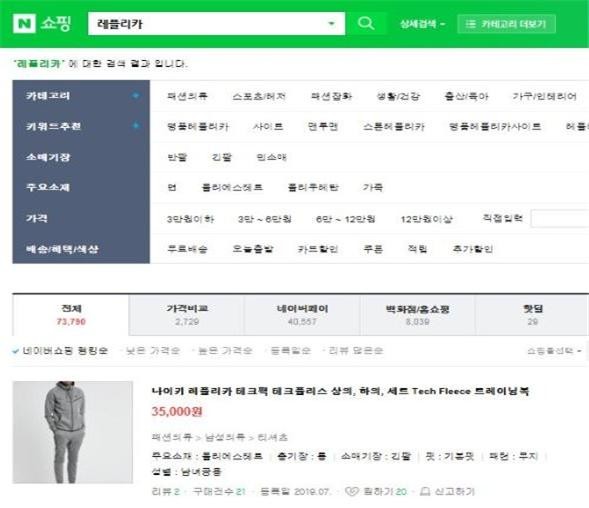Switch to the 네이버페이 tab
The image size is (589, 508).
point(302,315)
